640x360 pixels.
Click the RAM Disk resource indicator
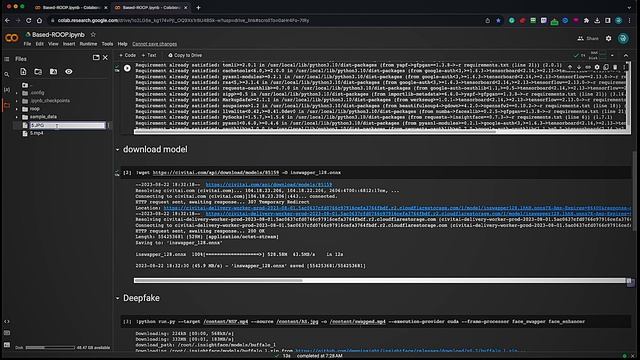tap(598, 55)
